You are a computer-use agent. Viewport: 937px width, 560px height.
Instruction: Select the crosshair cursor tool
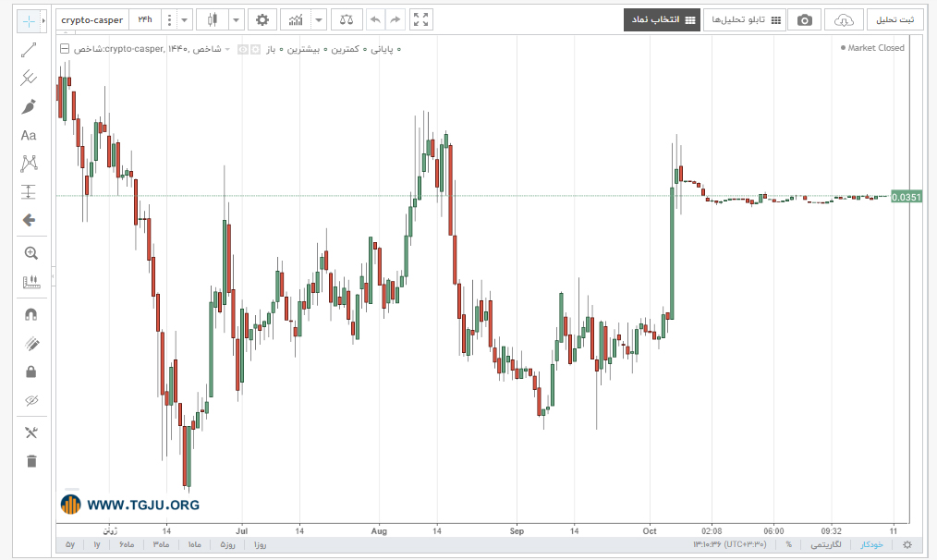coord(28,21)
